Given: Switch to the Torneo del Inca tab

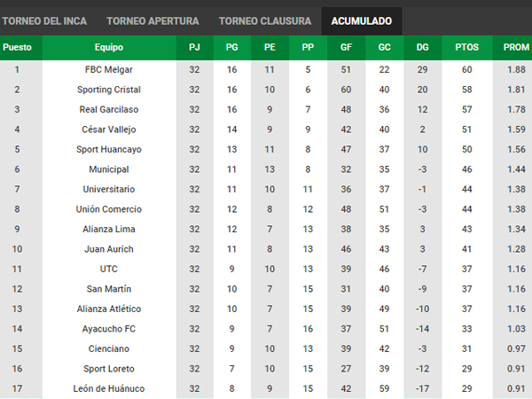Looking at the screenshot, I should pos(44,21).
